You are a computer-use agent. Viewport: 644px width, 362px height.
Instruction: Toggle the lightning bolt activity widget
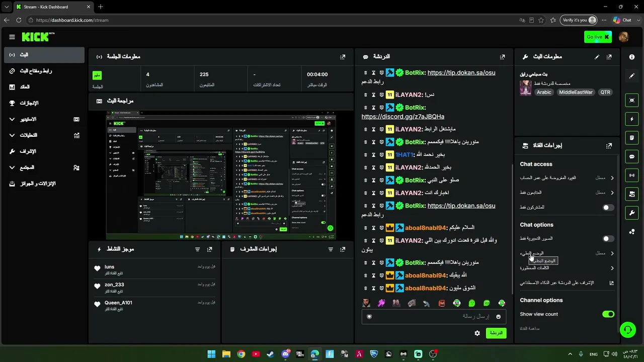[632, 119]
